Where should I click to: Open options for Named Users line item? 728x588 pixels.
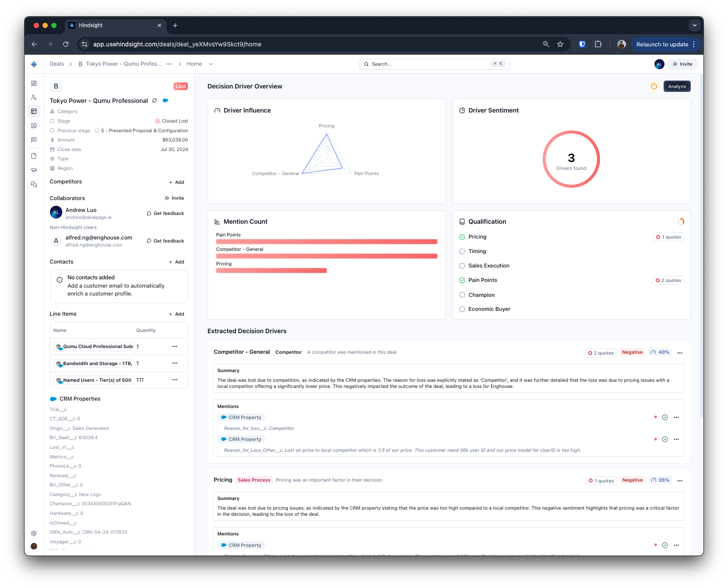tap(175, 380)
